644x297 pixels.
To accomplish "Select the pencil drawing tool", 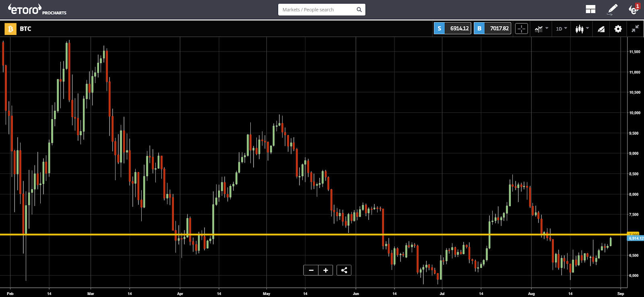I will pyautogui.click(x=612, y=9).
